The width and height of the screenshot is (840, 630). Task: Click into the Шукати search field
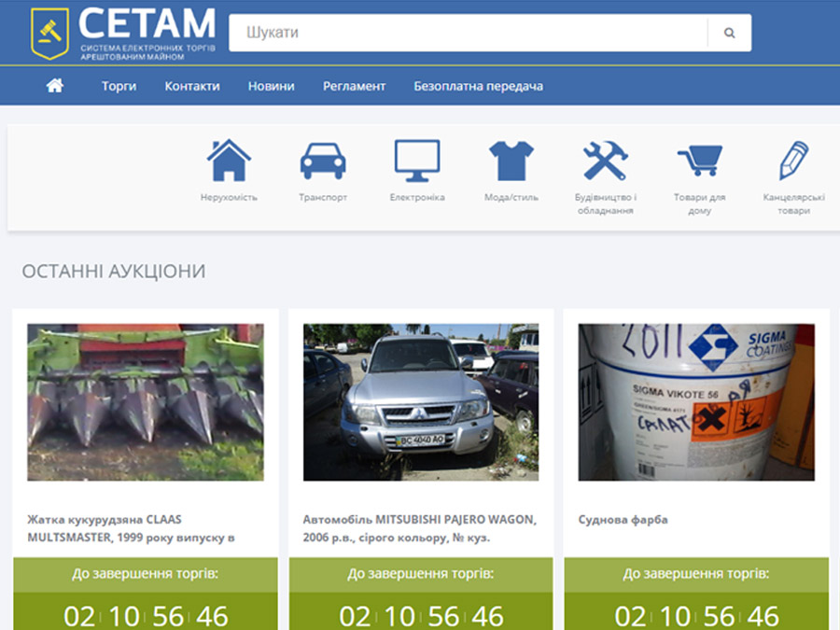[467, 33]
